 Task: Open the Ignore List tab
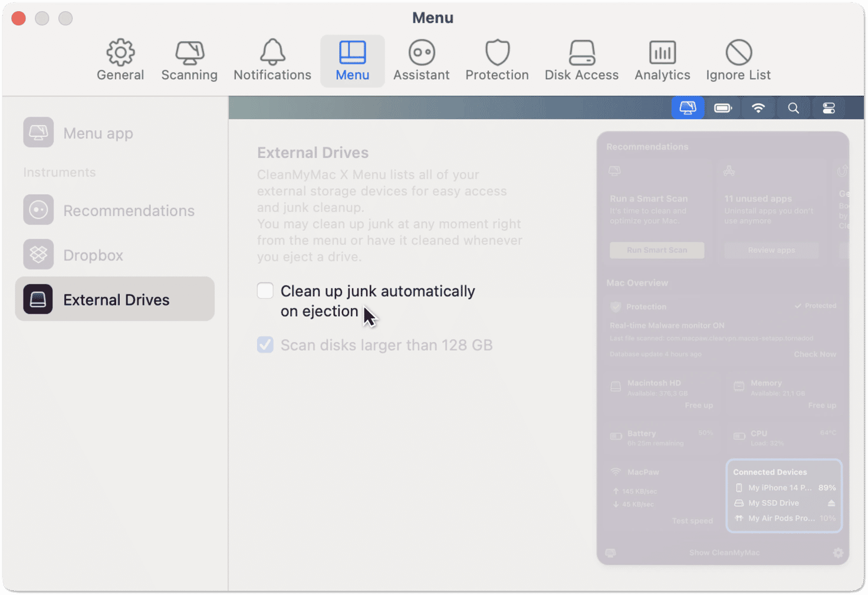(738, 61)
